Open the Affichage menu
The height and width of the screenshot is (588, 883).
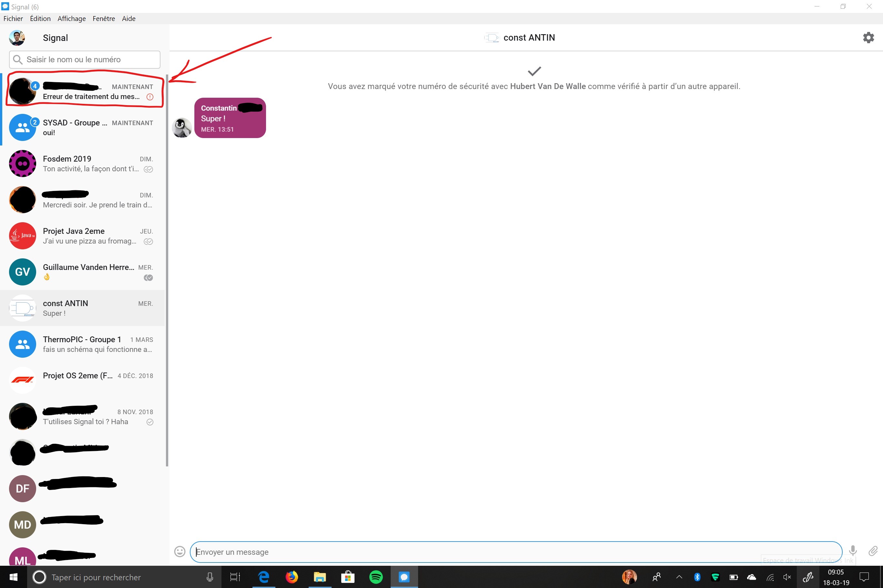pos(71,19)
